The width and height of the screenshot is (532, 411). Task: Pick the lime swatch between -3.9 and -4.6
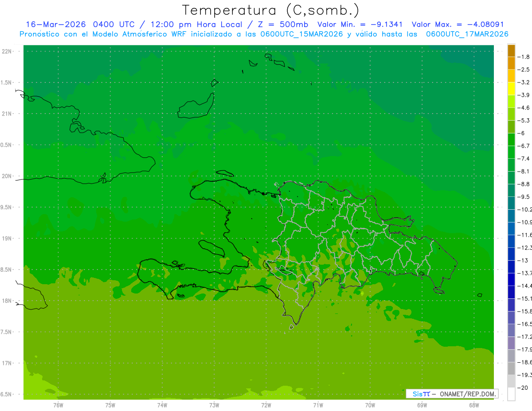click(x=511, y=102)
